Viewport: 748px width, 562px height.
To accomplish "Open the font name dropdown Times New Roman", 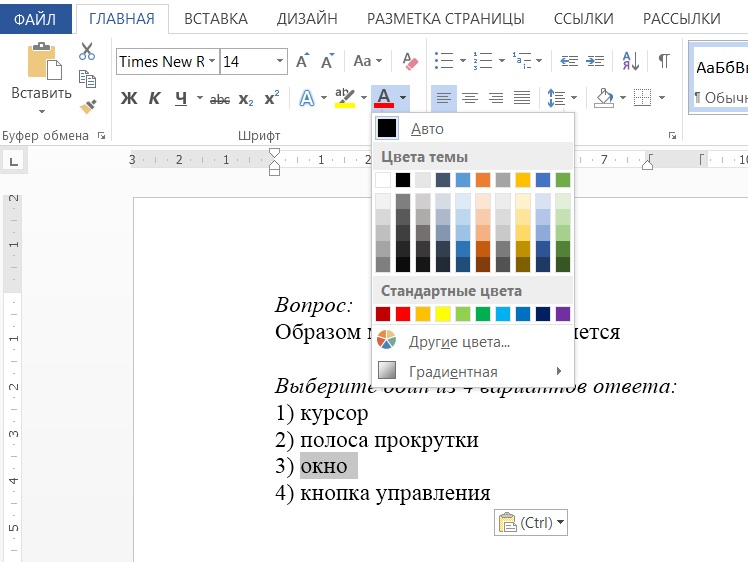I will pyautogui.click(x=211, y=62).
